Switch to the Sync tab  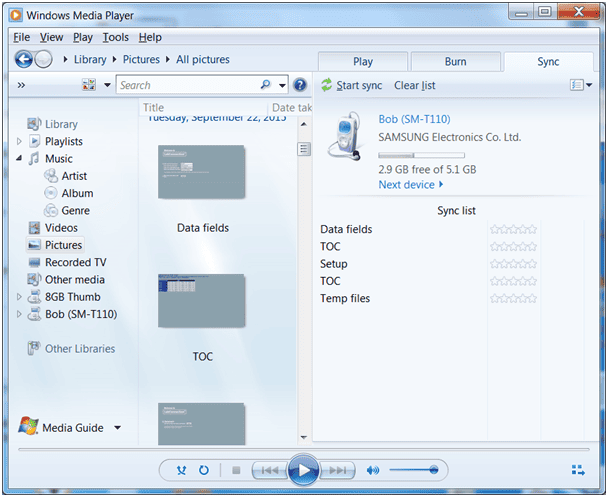point(548,62)
